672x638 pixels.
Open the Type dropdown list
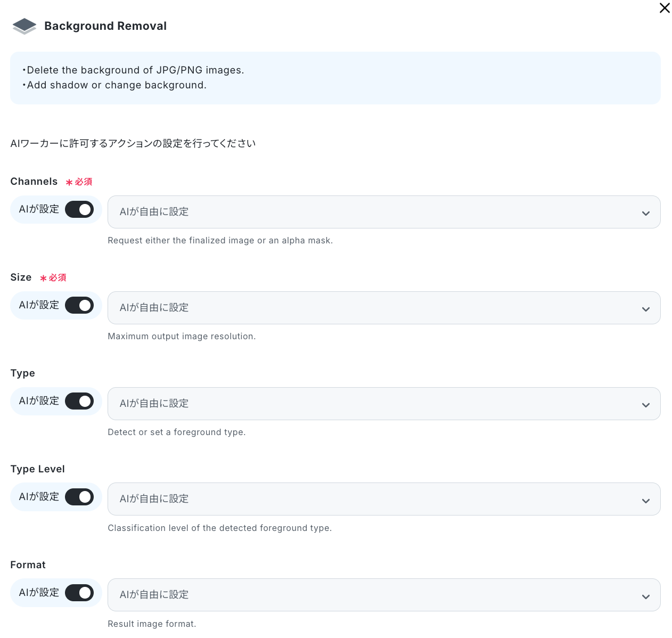coord(384,404)
